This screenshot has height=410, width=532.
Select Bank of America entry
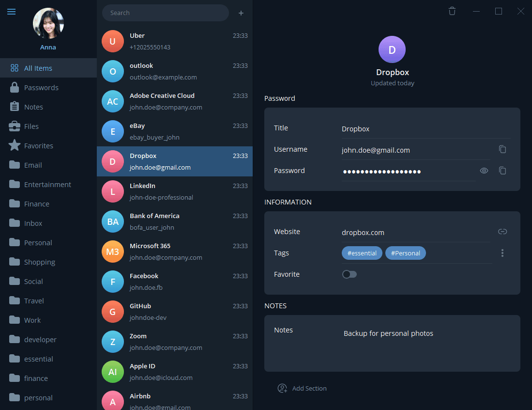(175, 221)
